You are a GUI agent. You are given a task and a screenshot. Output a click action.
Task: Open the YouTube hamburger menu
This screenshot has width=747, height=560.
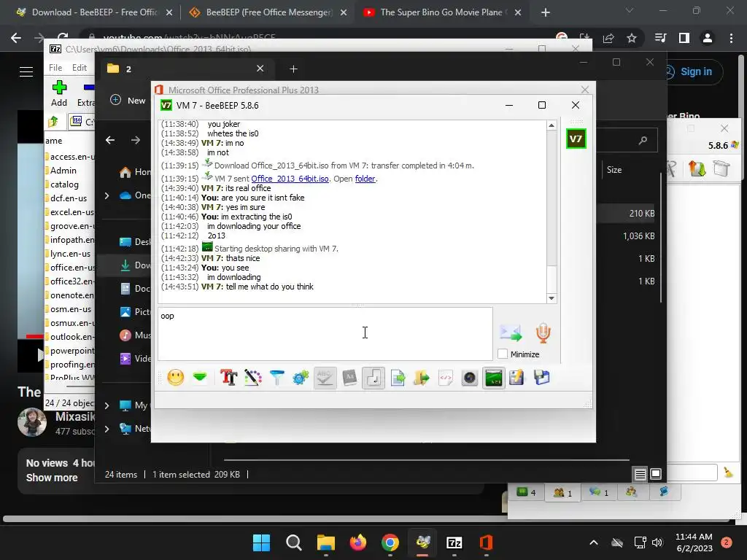pos(26,72)
